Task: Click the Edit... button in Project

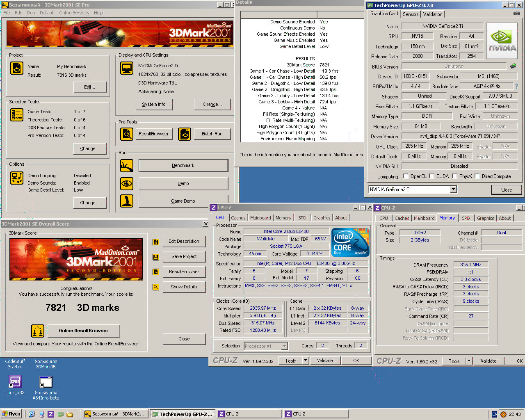Action: click(89, 87)
